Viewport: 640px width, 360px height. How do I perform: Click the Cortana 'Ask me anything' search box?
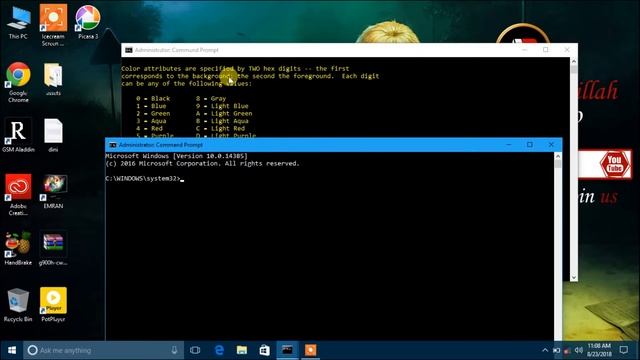click(x=103, y=350)
